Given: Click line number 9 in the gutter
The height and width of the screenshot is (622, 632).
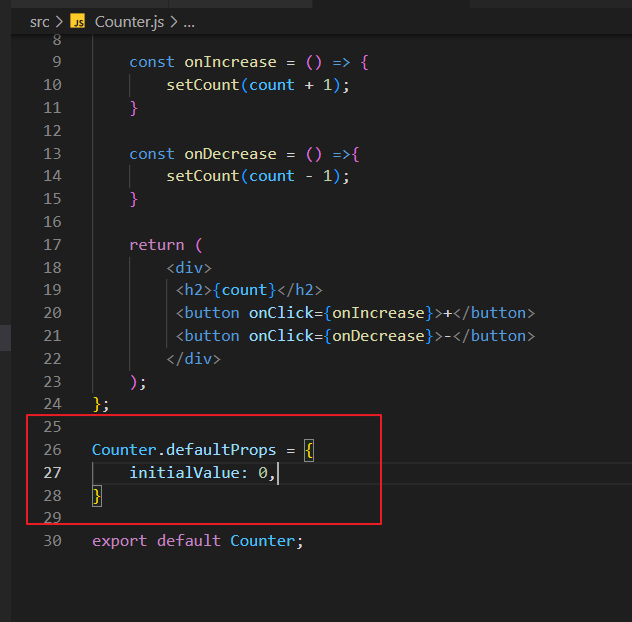Looking at the screenshot, I should (57, 62).
